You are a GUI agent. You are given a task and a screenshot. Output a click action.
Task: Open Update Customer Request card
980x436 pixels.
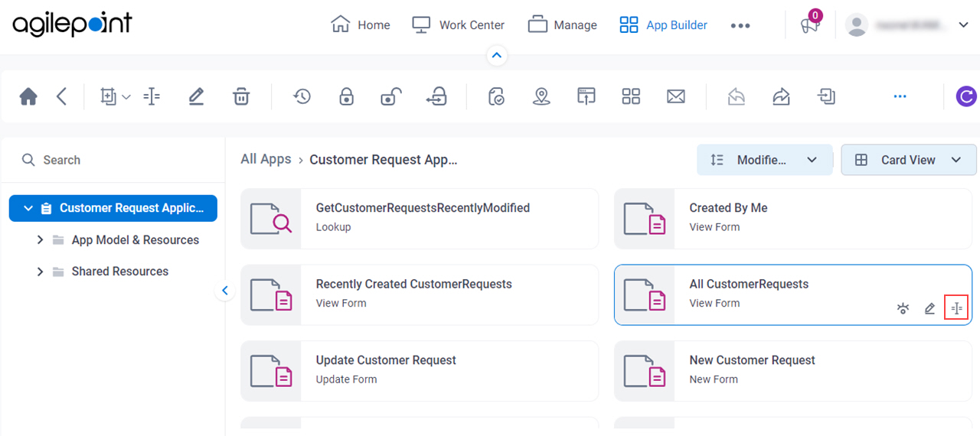pyautogui.click(x=420, y=371)
